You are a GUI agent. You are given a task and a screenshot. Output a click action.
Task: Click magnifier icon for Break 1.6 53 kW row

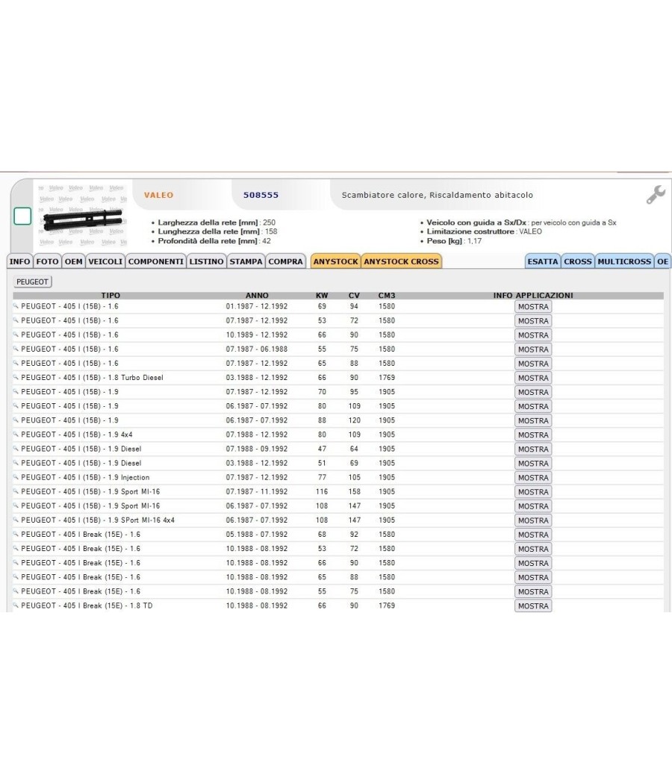(16, 548)
